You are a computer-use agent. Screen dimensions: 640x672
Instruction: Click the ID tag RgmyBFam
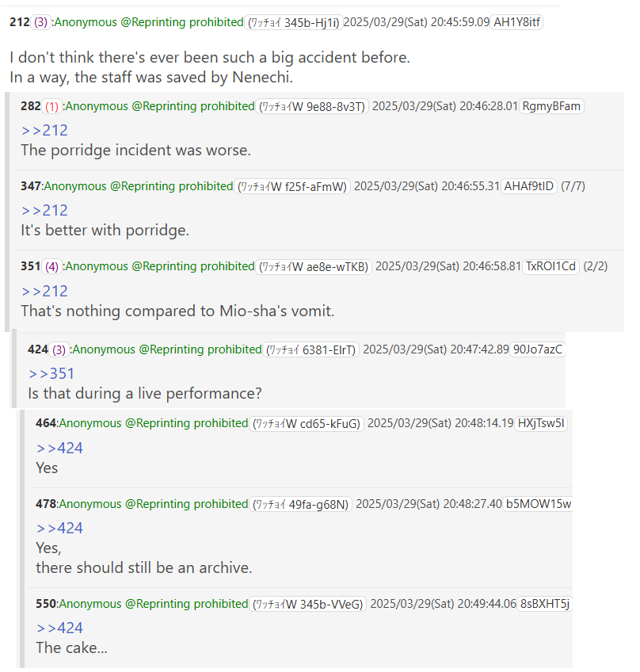[551, 106]
